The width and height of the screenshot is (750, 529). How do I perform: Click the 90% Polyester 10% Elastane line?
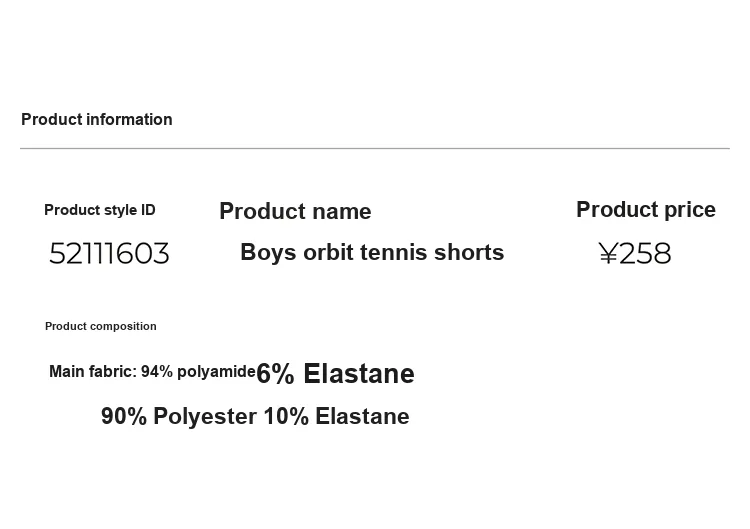[x=255, y=417]
